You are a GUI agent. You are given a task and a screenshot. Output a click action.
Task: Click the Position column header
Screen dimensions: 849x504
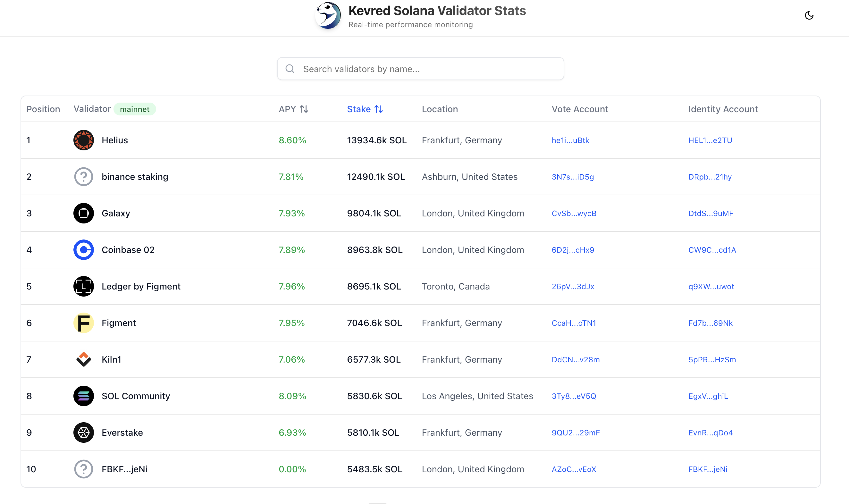pyautogui.click(x=43, y=109)
